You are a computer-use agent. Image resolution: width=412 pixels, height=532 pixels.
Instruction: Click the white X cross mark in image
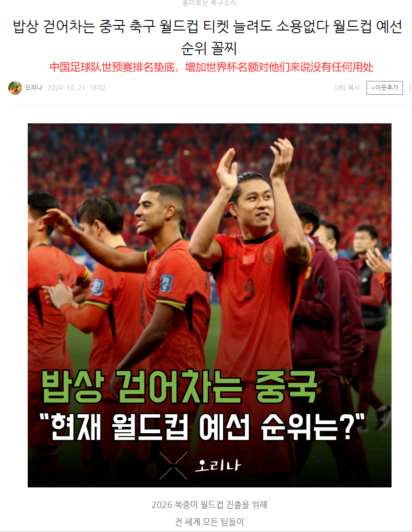(173, 466)
